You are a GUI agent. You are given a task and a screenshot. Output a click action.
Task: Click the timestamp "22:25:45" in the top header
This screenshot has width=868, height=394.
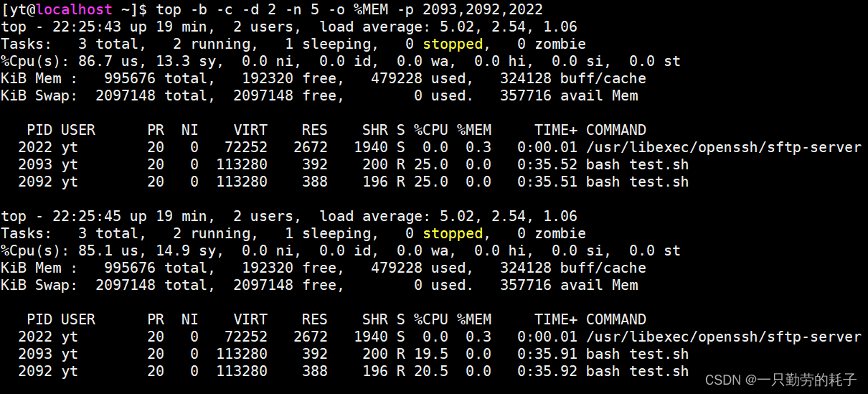pos(87,216)
